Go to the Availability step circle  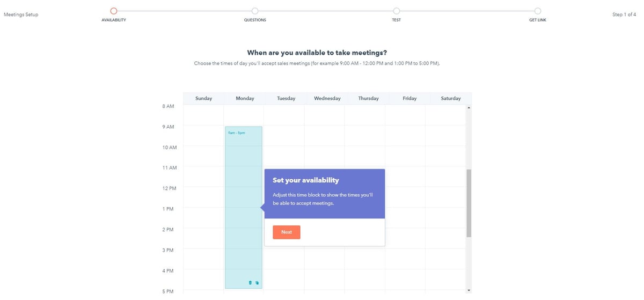[113, 11]
